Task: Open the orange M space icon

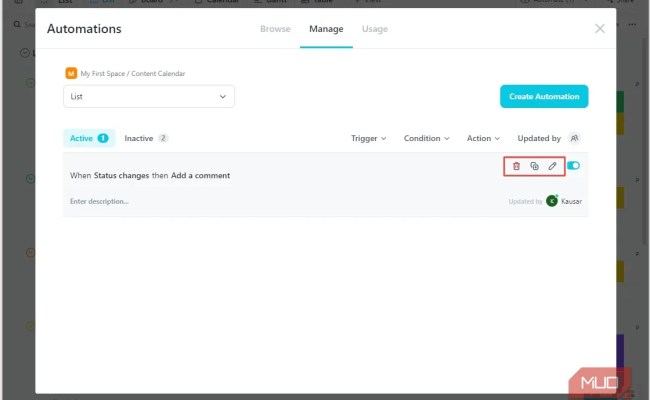Action: (x=71, y=73)
